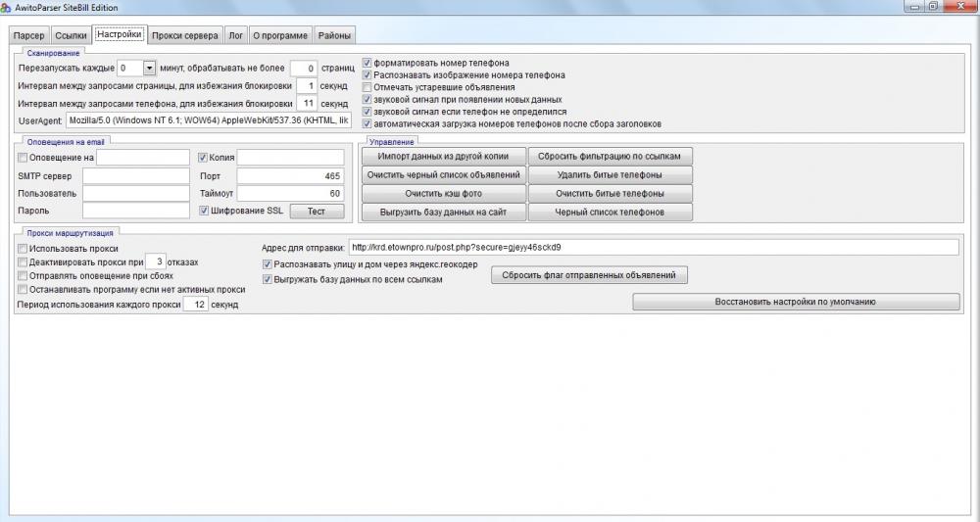Switch to the Парсер tab
980x522 pixels.
(x=28, y=35)
